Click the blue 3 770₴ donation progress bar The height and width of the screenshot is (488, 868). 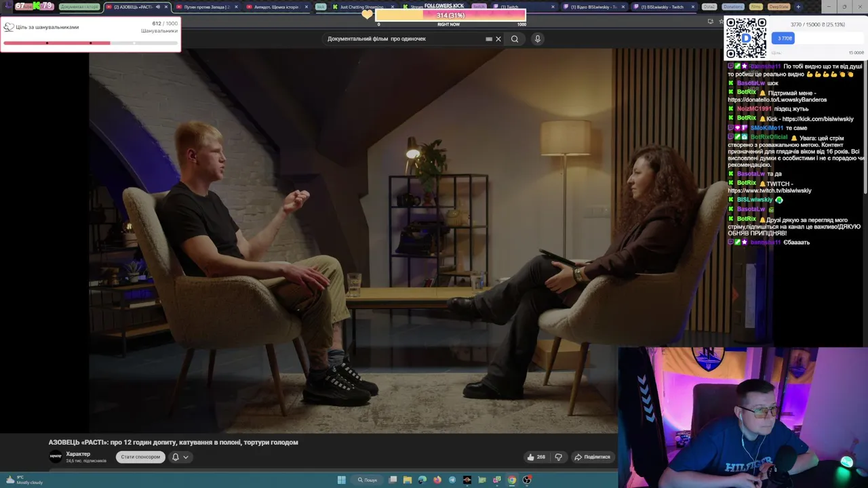pos(785,38)
